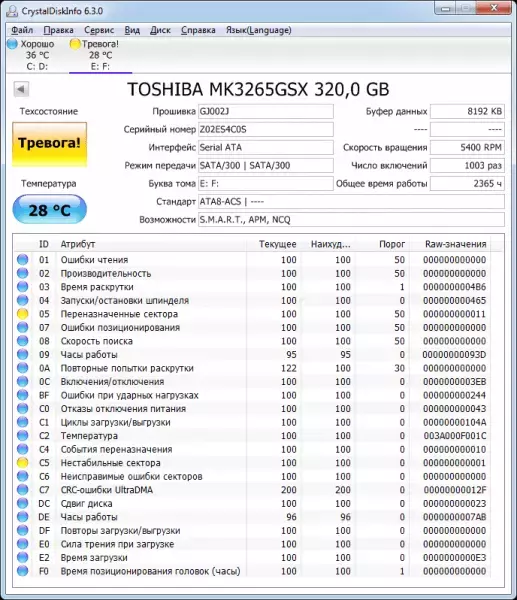Click the previous disk arrow button

[x=21, y=89]
